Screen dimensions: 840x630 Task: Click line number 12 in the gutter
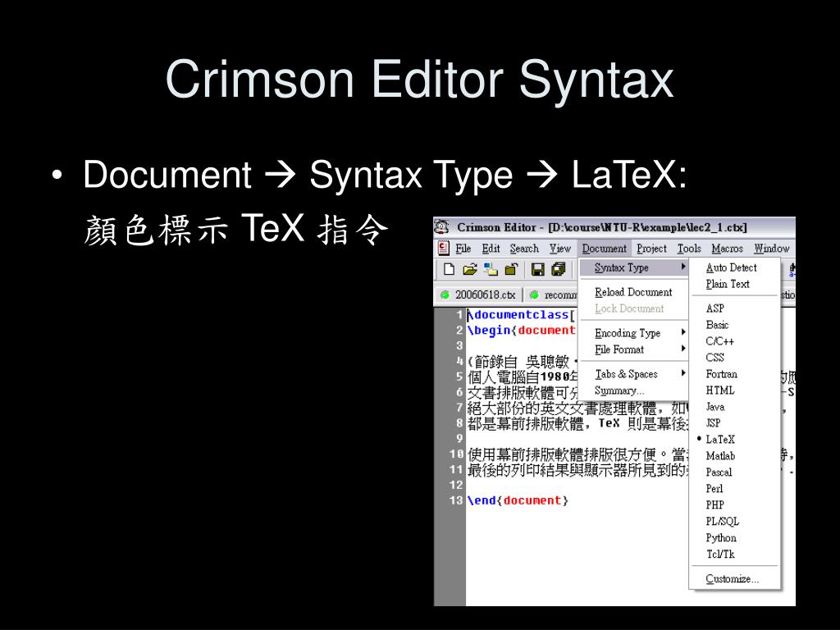(x=456, y=486)
